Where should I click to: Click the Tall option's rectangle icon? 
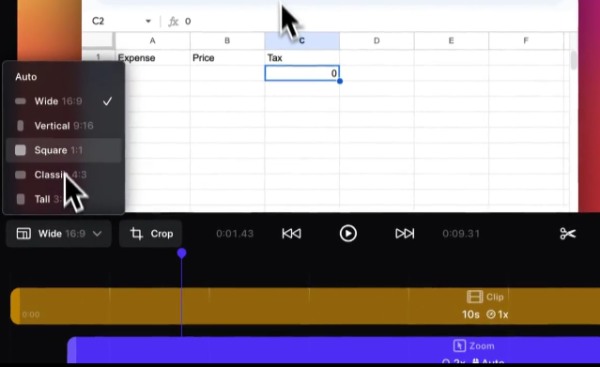click(x=20, y=199)
